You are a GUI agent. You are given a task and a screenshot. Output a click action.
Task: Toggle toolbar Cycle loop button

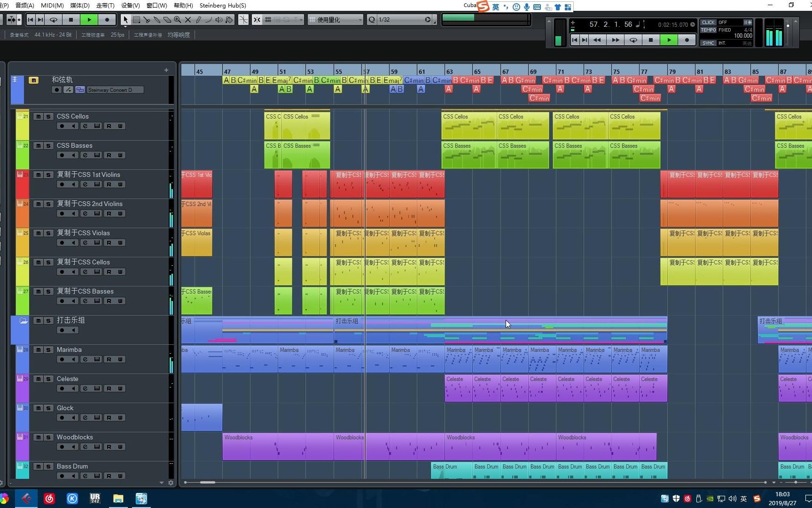click(x=54, y=20)
